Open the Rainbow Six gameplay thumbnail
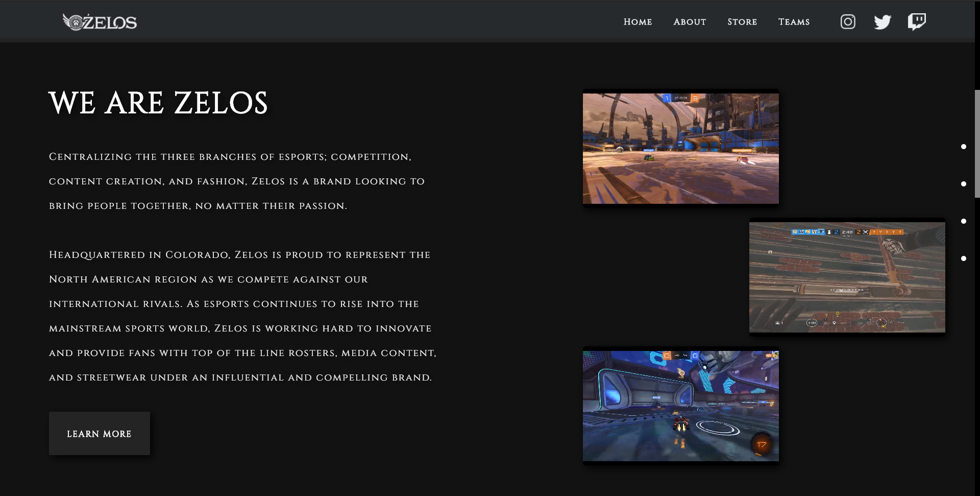This screenshot has height=496, width=980. coord(847,277)
